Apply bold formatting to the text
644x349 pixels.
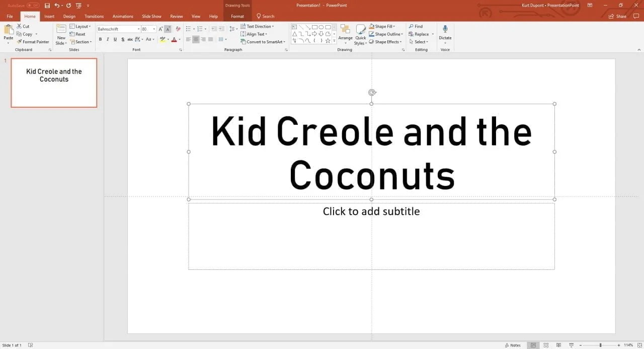point(100,39)
